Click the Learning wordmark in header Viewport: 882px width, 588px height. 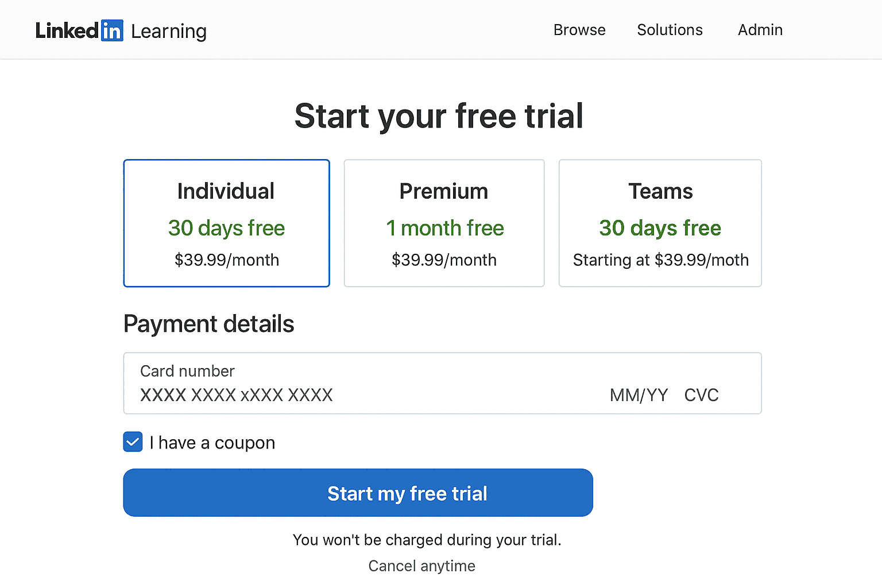coord(168,31)
